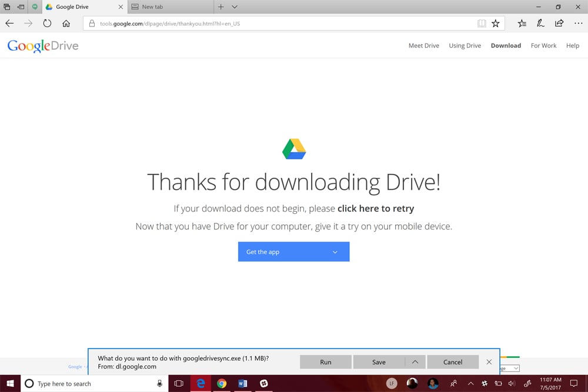Click the footer Google link
The image size is (588, 392).
[75, 367]
